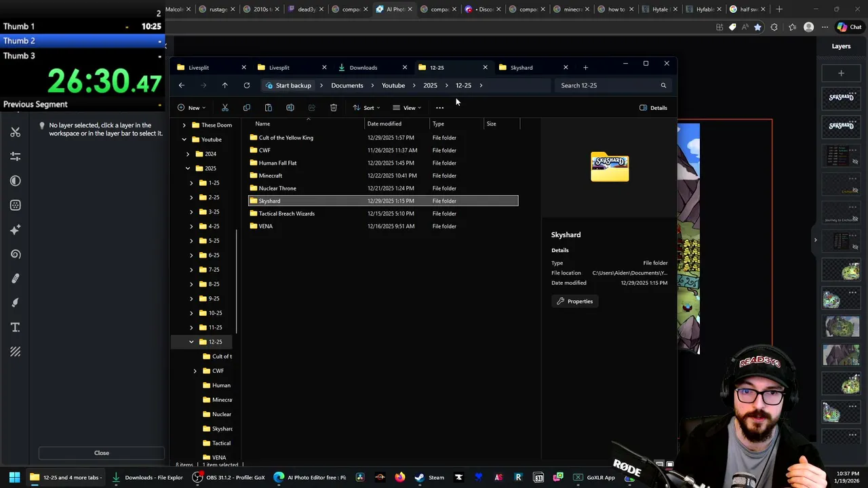Select the Human Fall Flat folder
This screenshot has width=868, height=488.
click(x=383, y=163)
